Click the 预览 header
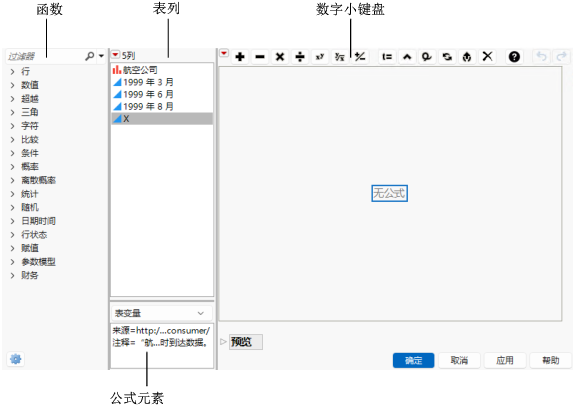 click(245, 342)
